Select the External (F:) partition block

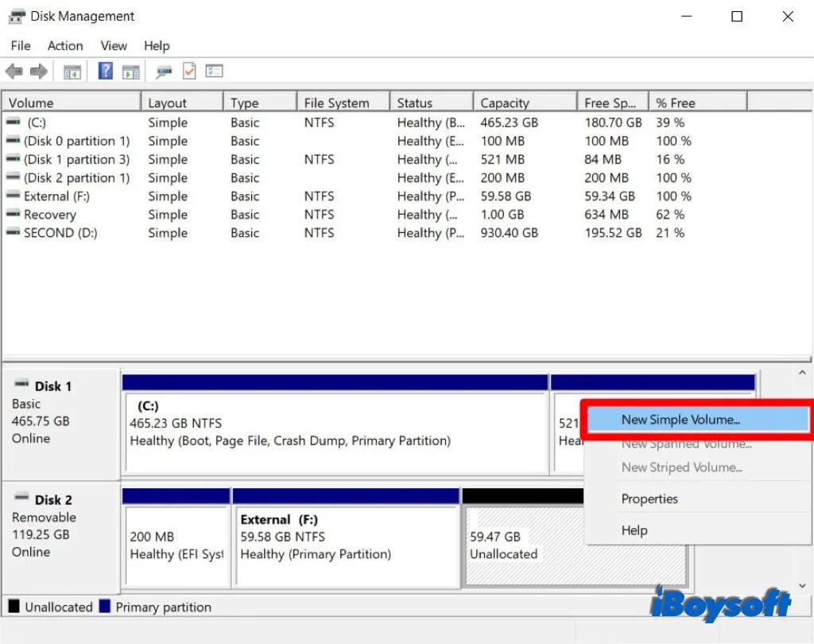point(346,539)
